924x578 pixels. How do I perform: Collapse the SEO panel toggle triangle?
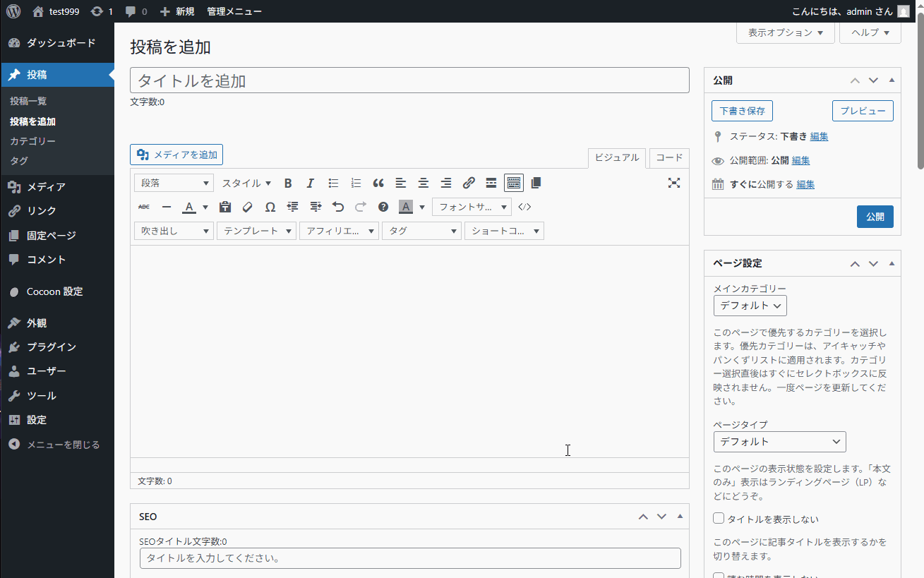click(680, 517)
